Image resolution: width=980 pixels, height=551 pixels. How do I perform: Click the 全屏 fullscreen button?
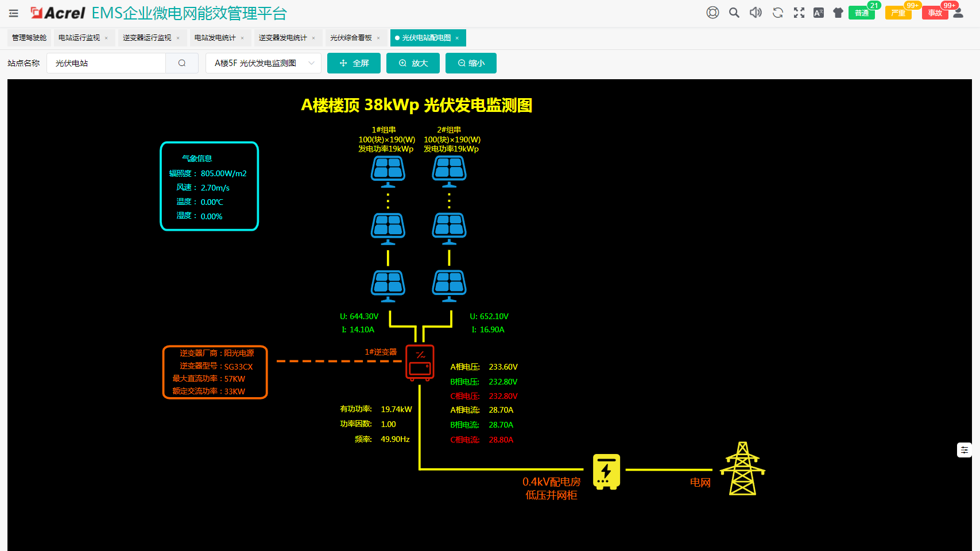(x=354, y=63)
